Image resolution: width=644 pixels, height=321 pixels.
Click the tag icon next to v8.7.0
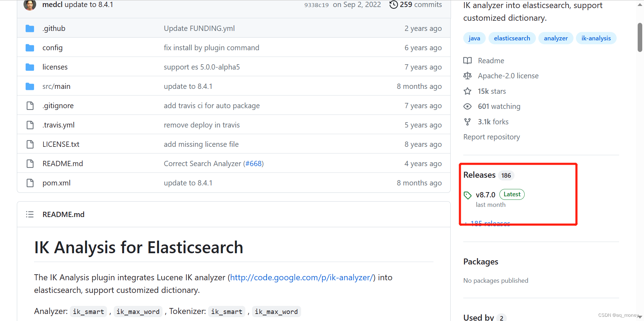467,195
